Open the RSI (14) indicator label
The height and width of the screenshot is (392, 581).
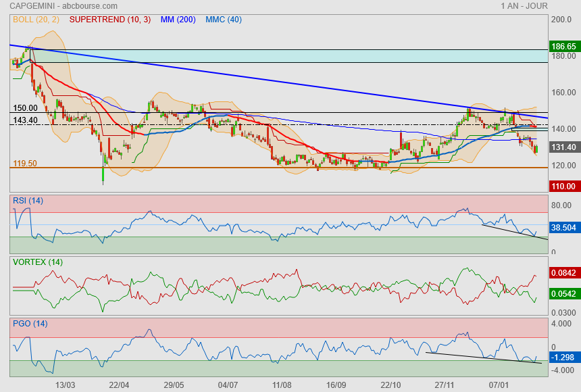click(28, 200)
